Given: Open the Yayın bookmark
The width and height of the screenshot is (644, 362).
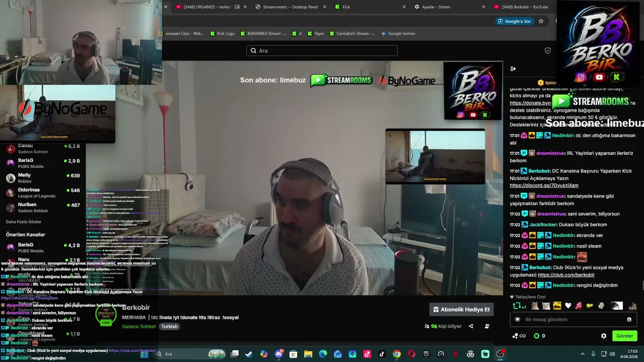Looking at the screenshot, I should coord(315,34).
